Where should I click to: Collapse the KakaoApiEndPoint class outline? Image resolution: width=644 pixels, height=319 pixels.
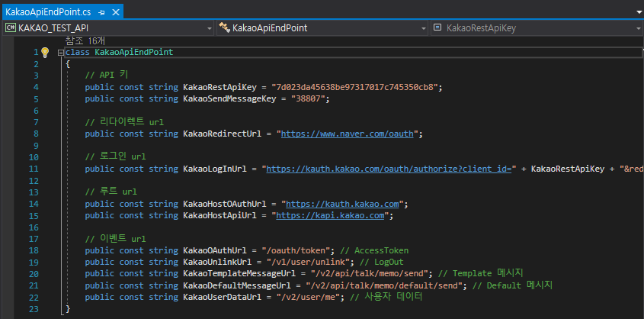pos(61,53)
